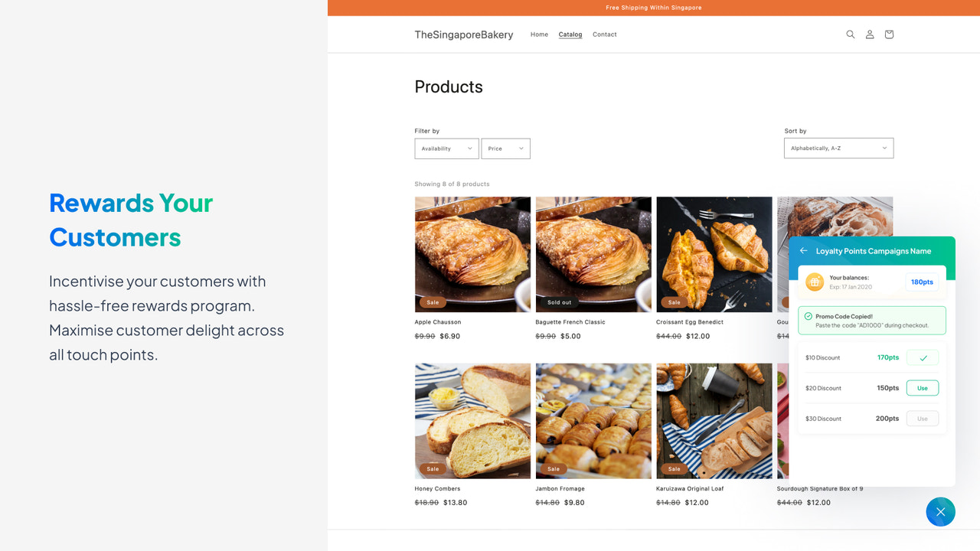Viewport: 980px width, 551px height.
Task: Open the Apple Chausson product thumbnail
Action: point(472,254)
